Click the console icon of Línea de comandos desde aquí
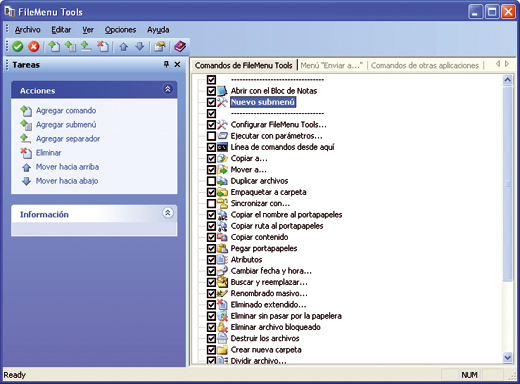The image size is (520, 384). (222, 147)
